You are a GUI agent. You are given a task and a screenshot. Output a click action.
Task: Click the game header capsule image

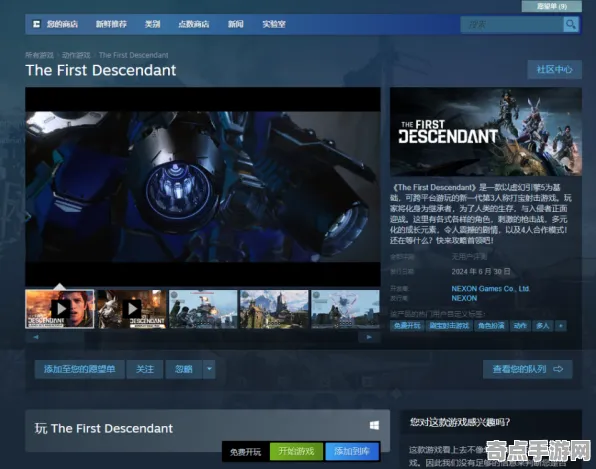pos(486,132)
